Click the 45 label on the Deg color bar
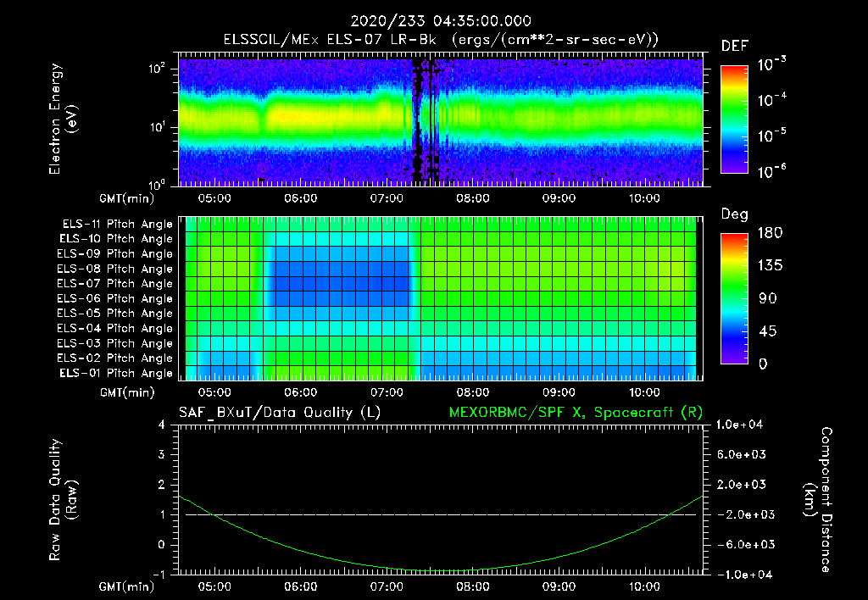868x600 pixels. tap(767, 331)
